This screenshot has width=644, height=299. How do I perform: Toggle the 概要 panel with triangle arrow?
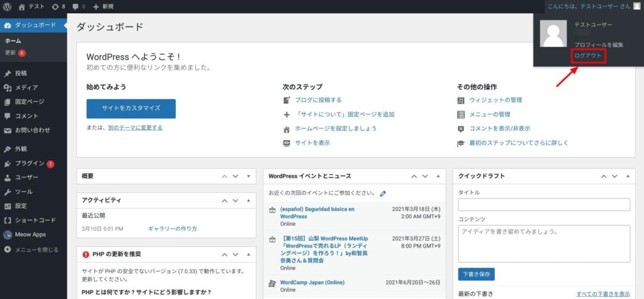tap(248, 177)
